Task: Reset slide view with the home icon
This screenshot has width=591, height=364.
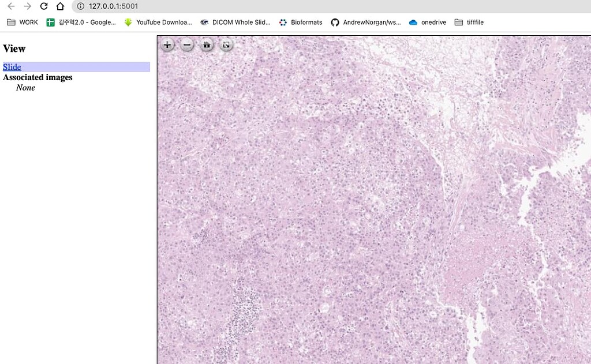Action: click(206, 44)
